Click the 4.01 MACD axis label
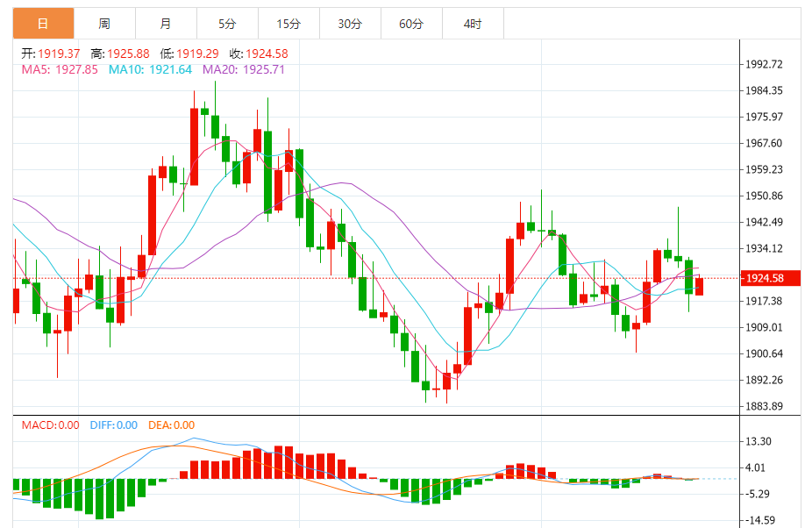The height and width of the screenshot is (528, 812). tap(755, 467)
